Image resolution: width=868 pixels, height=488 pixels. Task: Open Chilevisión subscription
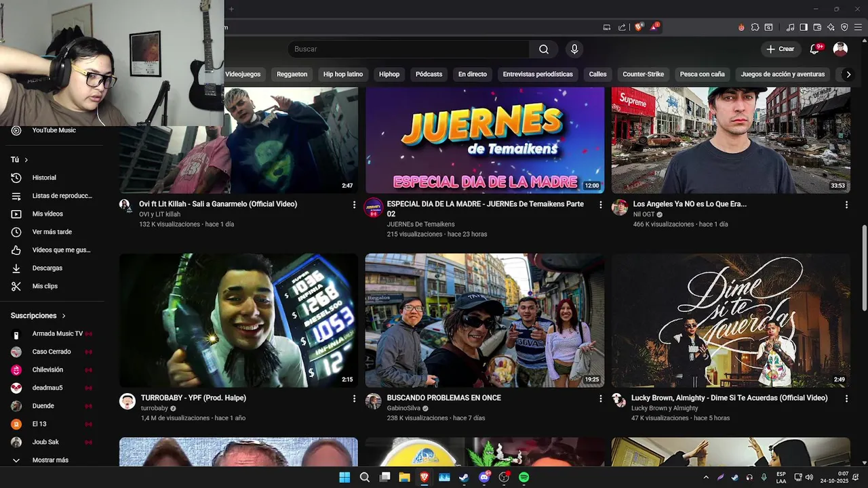click(52, 370)
